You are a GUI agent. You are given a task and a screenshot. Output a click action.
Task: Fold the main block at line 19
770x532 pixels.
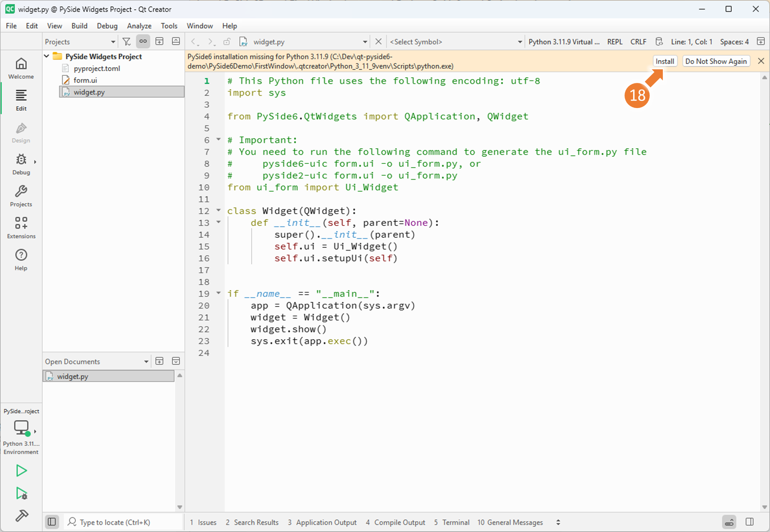218,293
